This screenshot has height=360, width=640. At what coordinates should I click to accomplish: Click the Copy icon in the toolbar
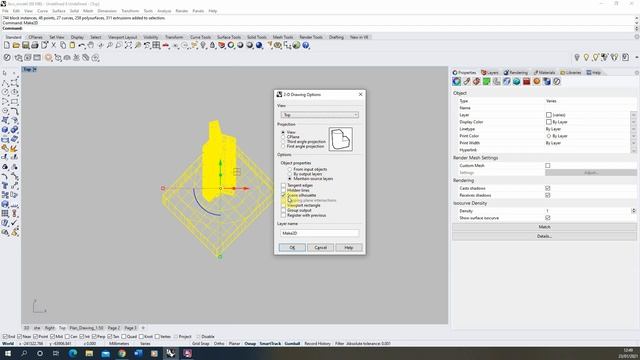click(63, 45)
